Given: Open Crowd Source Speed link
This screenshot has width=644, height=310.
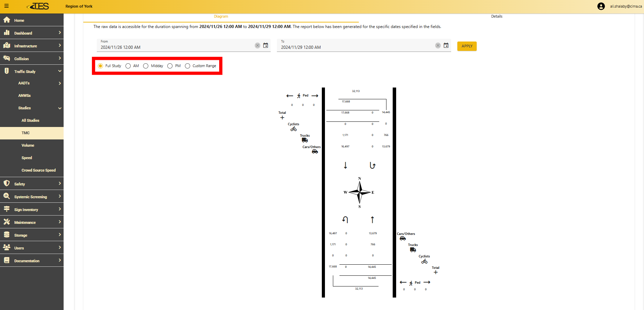Looking at the screenshot, I should tap(38, 170).
